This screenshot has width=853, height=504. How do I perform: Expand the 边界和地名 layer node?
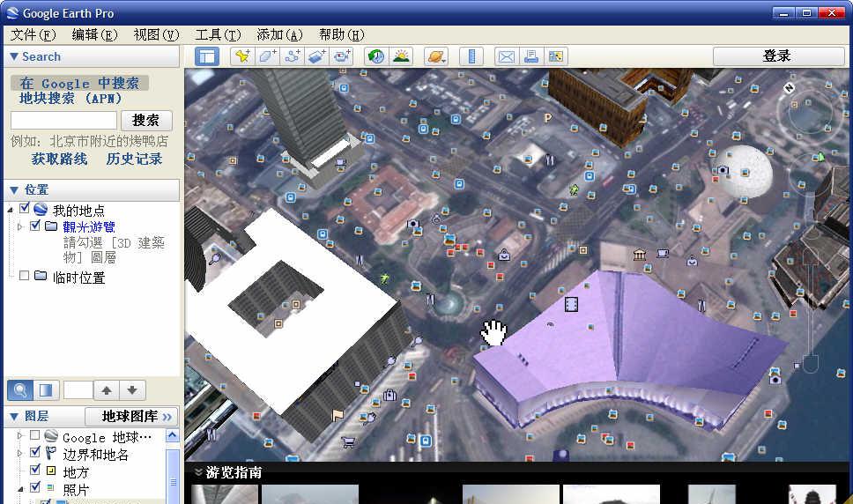[20, 453]
